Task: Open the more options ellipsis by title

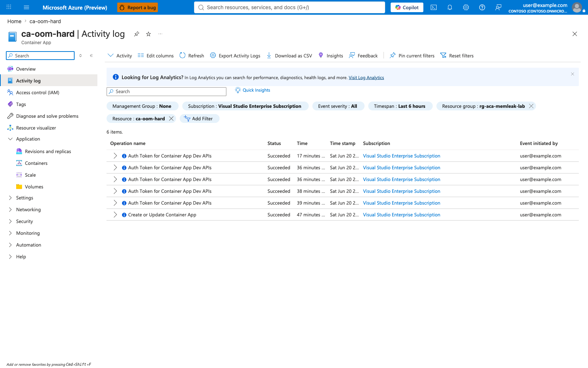Action: [160, 34]
